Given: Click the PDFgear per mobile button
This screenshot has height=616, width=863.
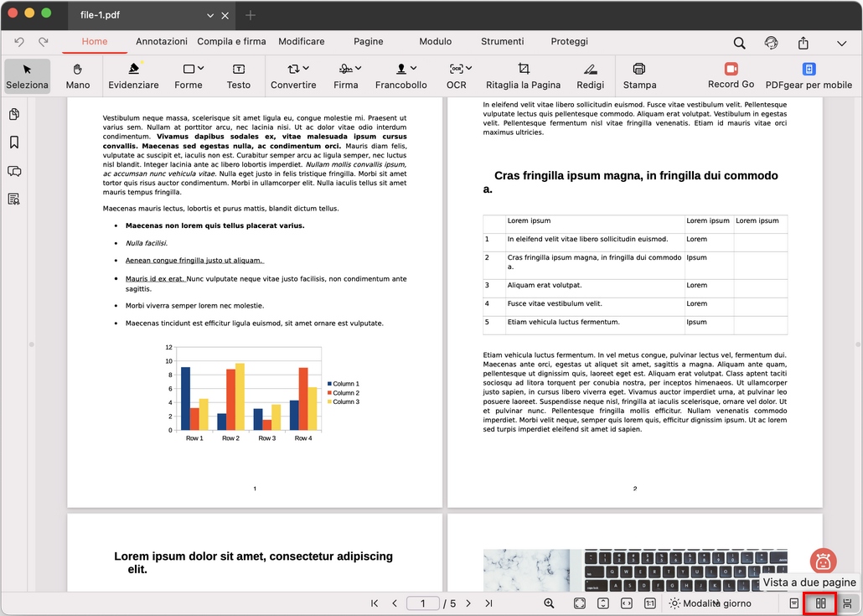Looking at the screenshot, I should (x=808, y=69).
